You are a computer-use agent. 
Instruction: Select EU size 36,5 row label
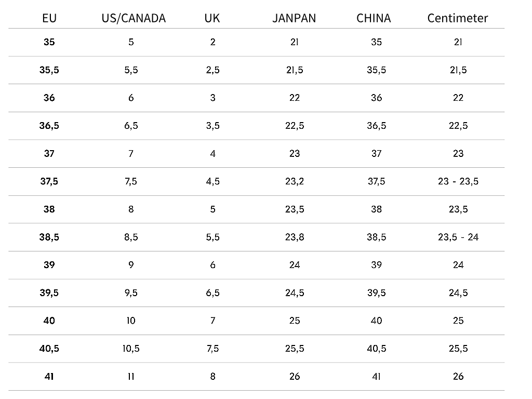(49, 126)
